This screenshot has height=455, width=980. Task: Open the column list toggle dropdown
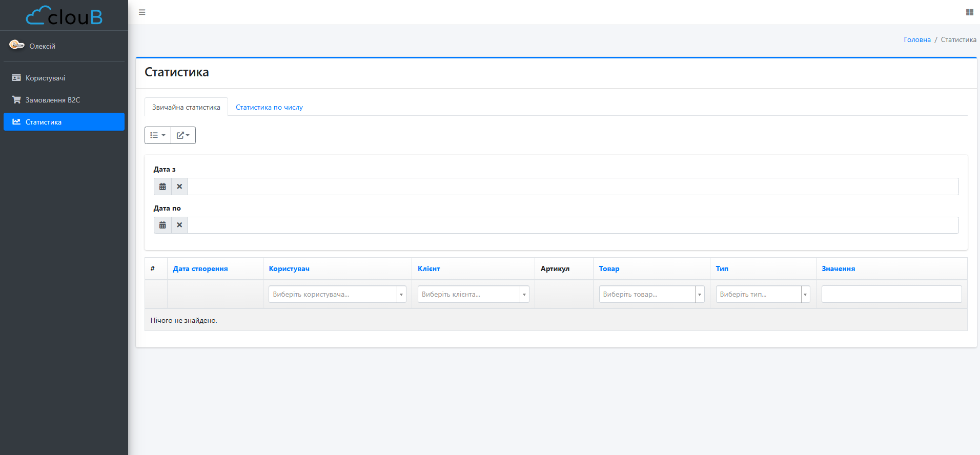tap(157, 135)
